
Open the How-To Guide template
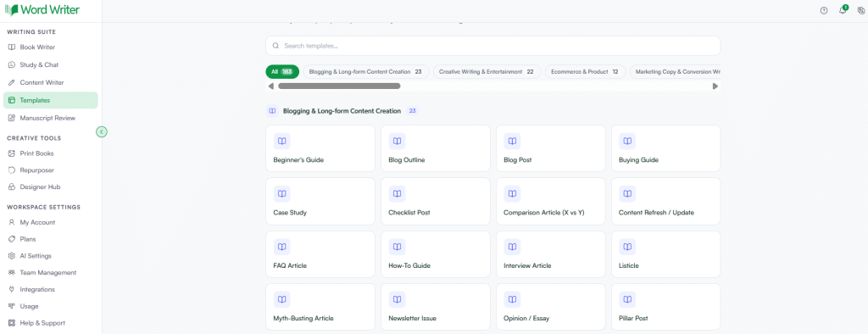tap(435, 254)
